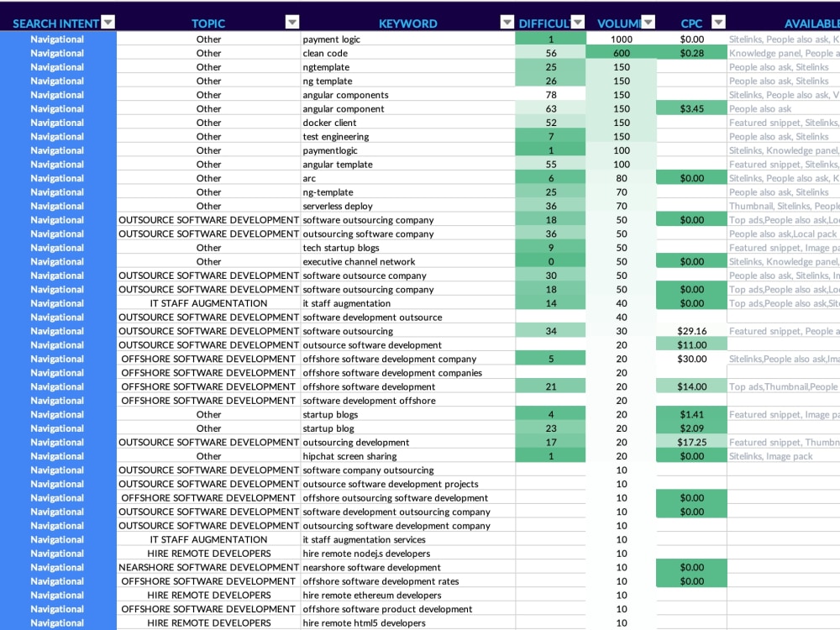Select the volume cell showing 1000
The image size is (840, 630).
click(621, 39)
